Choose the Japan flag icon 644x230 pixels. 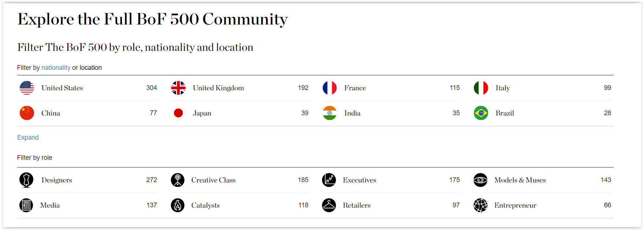point(178,113)
